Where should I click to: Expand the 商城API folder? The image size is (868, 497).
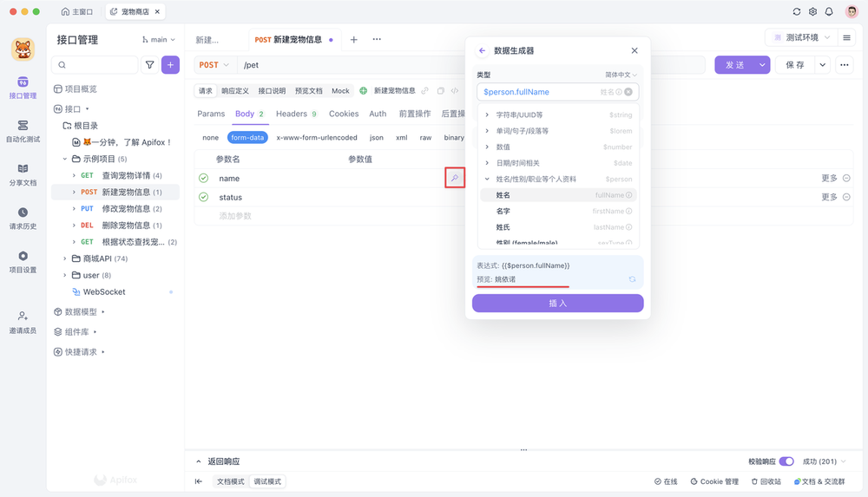click(65, 258)
